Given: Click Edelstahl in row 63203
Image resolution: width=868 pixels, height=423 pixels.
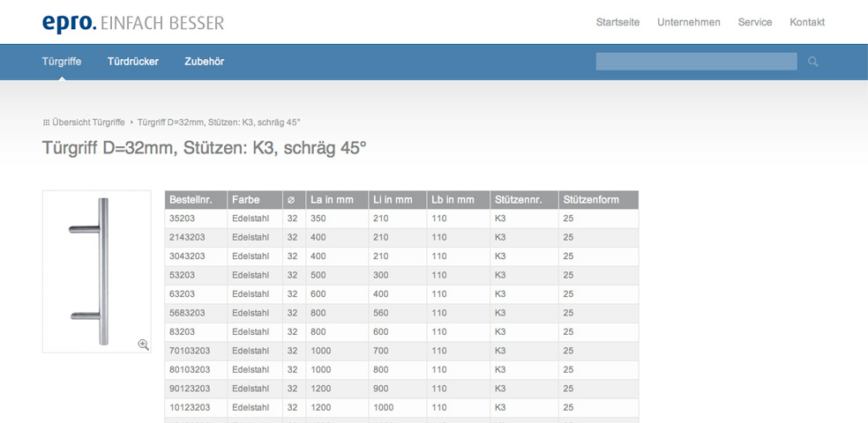Looking at the screenshot, I should (251, 293).
